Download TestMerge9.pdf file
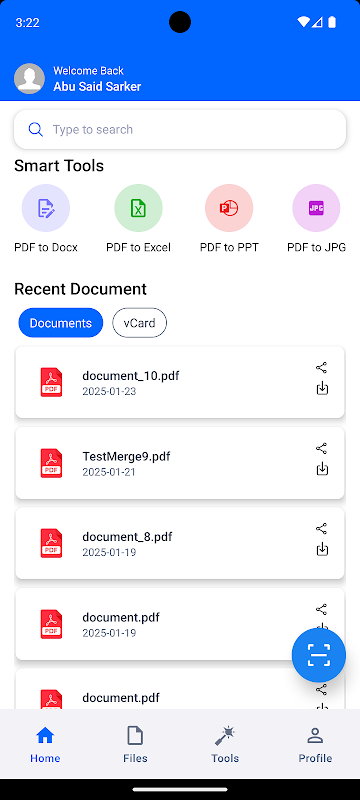360x800 pixels. 322,469
